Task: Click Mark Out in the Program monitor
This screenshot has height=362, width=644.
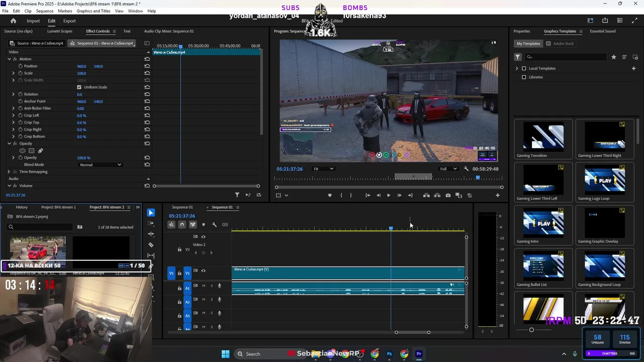Action: [x=351, y=195]
